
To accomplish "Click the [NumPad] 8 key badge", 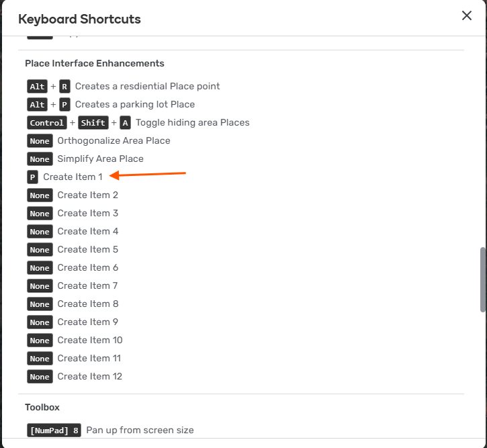I will 54,431.
